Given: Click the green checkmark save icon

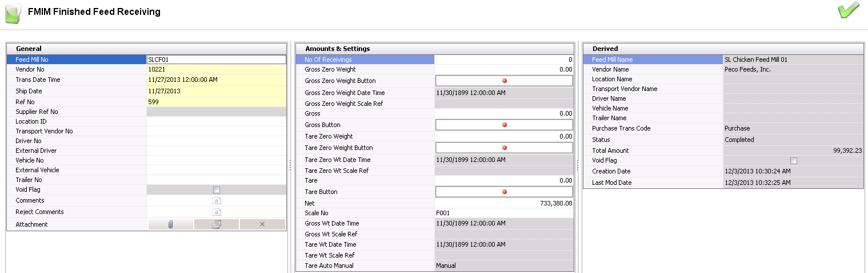Looking at the screenshot, I should pyautogui.click(x=849, y=11).
